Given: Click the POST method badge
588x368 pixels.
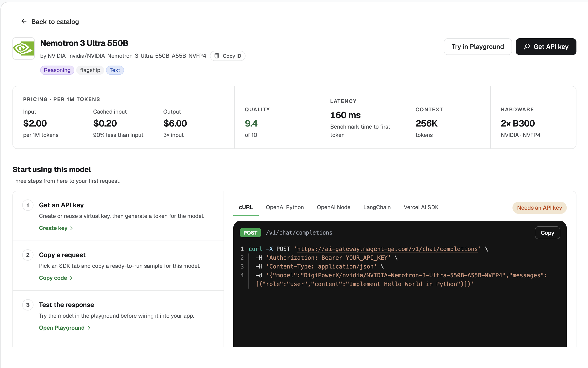Looking at the screenshot, I should pyautogui.click(x=250, y=233).
